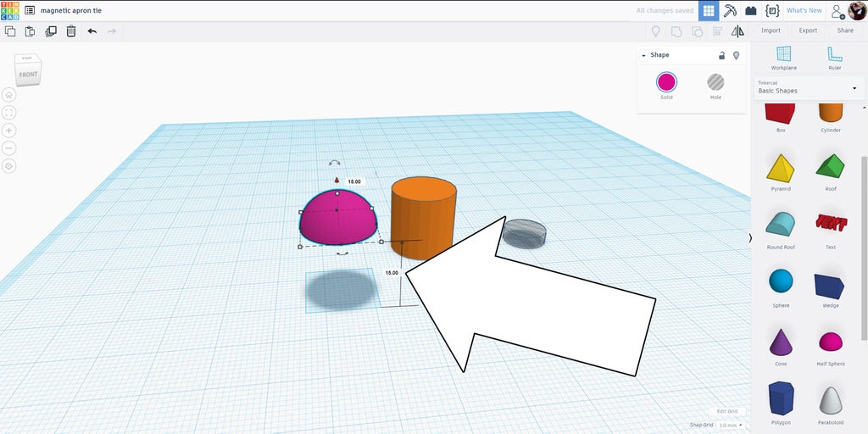Select the Ruler tool
Image resolution: width=868 pixels, height=434 pixels.
[x=834, y=58]
